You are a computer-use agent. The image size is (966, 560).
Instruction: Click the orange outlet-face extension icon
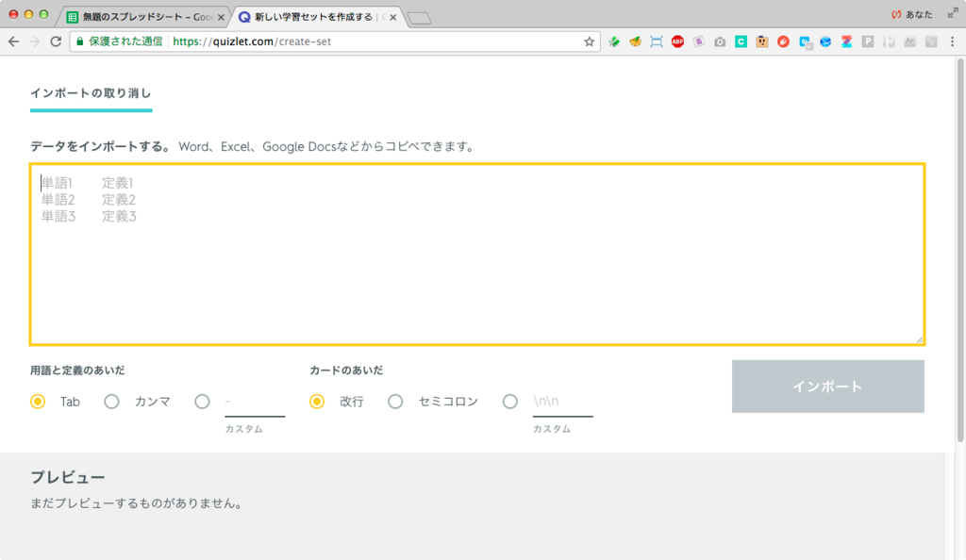pyautogui.click(x=762, y=41)
